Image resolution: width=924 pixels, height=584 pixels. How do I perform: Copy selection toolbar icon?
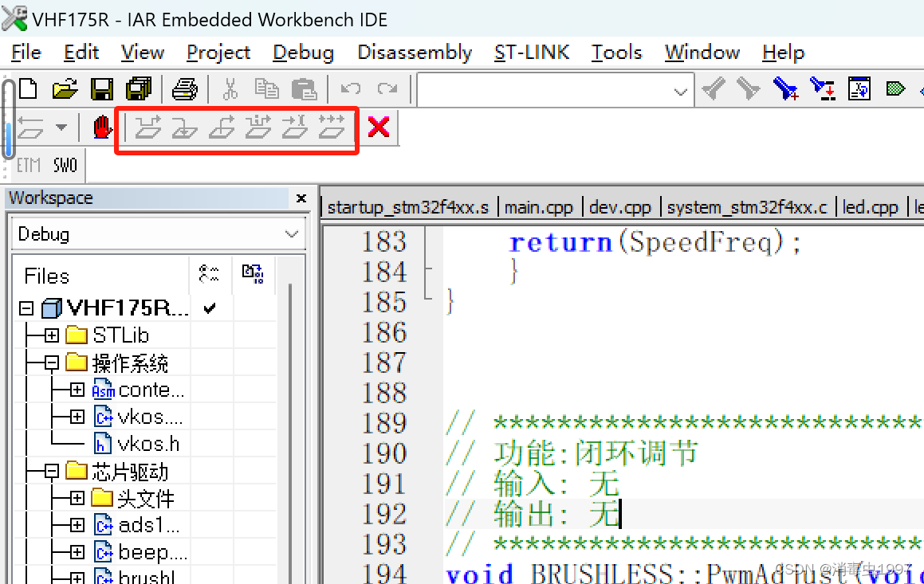tap(266, 89)
